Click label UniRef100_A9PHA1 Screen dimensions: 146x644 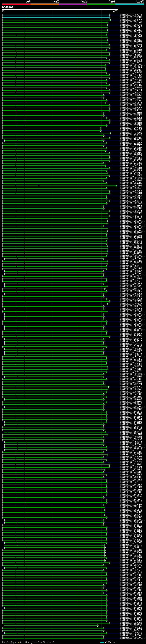pos(131,80)
